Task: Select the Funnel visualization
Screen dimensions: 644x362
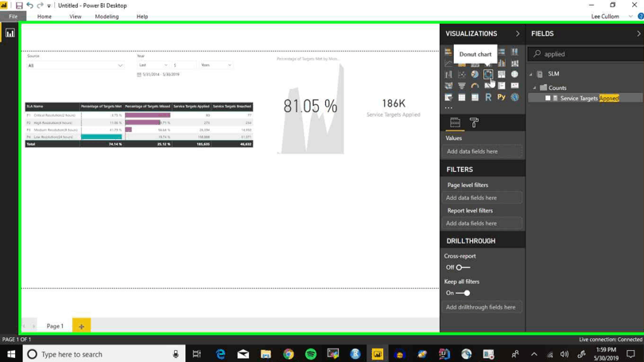Action: point(462,86)
